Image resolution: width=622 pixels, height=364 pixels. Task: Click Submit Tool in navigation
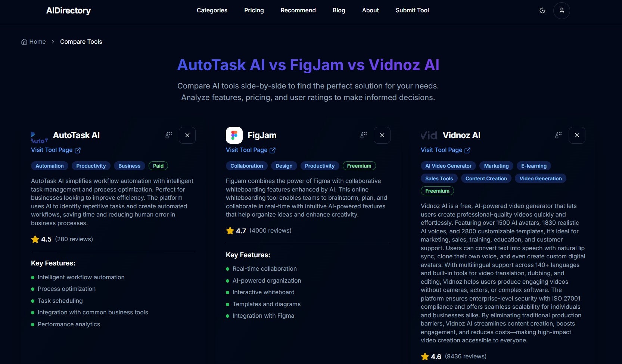point(412,10)
